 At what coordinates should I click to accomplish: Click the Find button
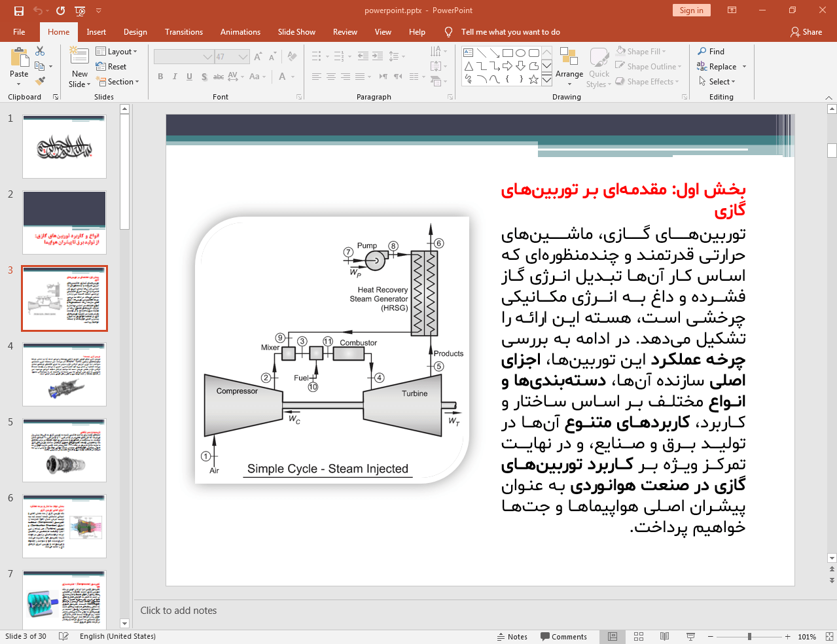click(x=711, y=52)
